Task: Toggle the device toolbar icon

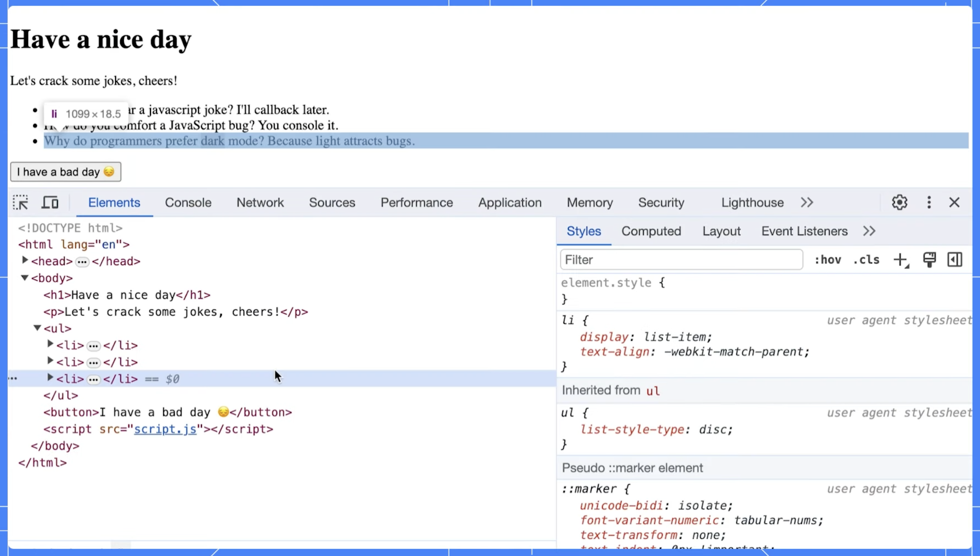Action: pyautogui.click(x=50, y=202)
